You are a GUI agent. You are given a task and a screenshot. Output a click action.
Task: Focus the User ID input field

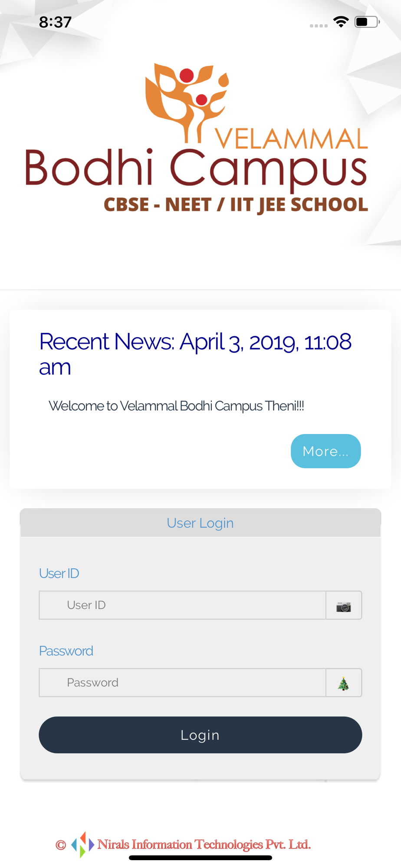pos(183,605)
